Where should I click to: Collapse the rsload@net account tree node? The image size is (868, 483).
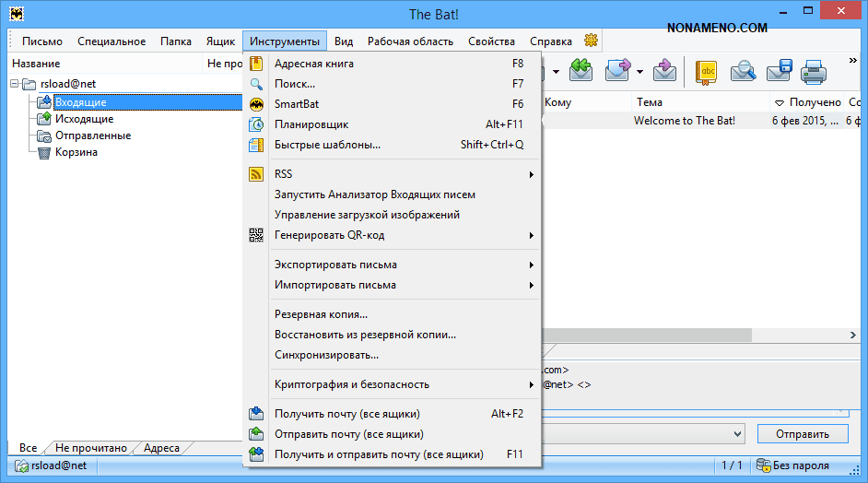[15, 85]
